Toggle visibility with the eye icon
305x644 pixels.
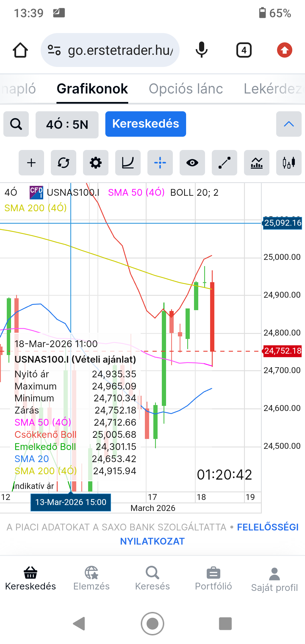click(192, 163)
